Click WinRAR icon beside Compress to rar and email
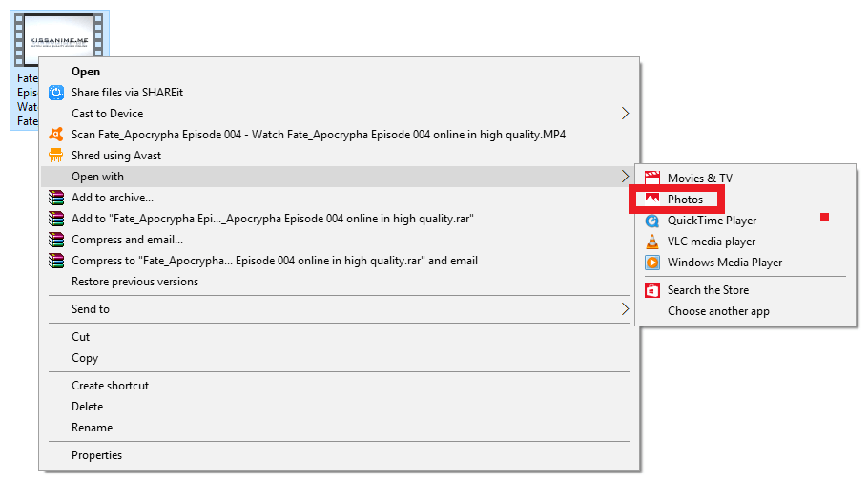 pos(56,261)
